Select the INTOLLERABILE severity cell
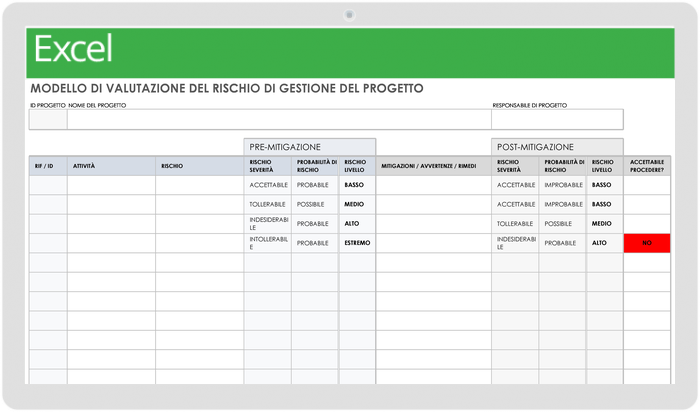Viewport: 700px width, 412px height. click(x=267, y=243)
